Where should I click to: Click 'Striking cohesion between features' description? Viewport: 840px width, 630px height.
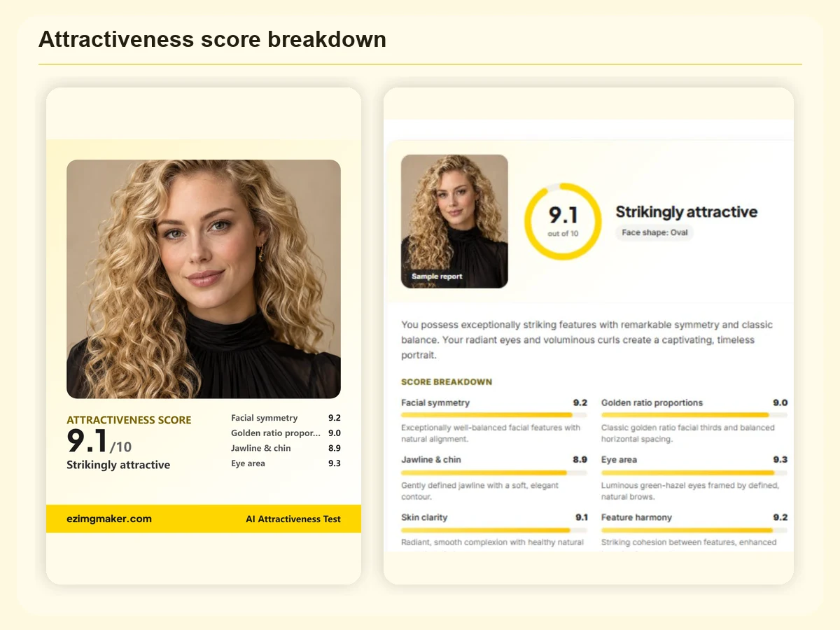pos(689,542)
